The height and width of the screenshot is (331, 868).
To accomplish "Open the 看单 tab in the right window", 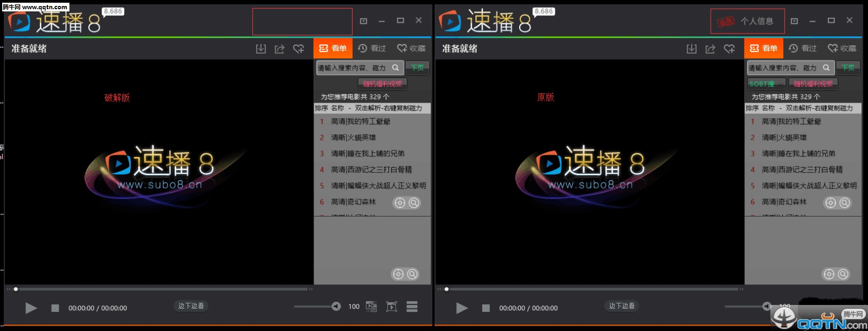I will click(x=764, y=48).
